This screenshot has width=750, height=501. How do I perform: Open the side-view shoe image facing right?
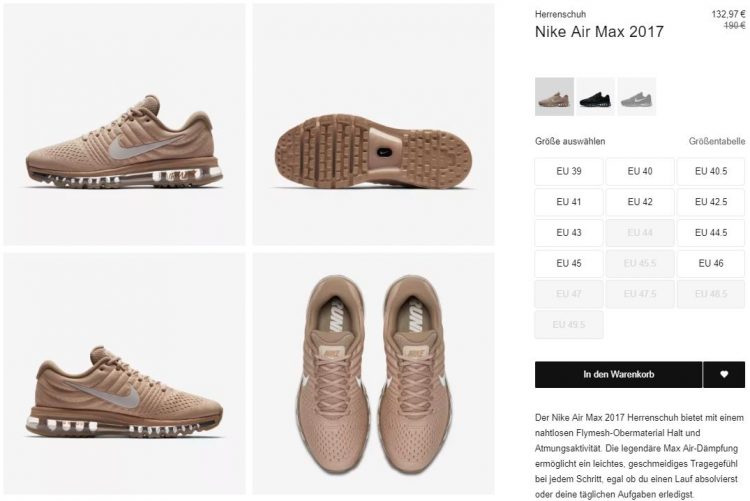[124, 374]
